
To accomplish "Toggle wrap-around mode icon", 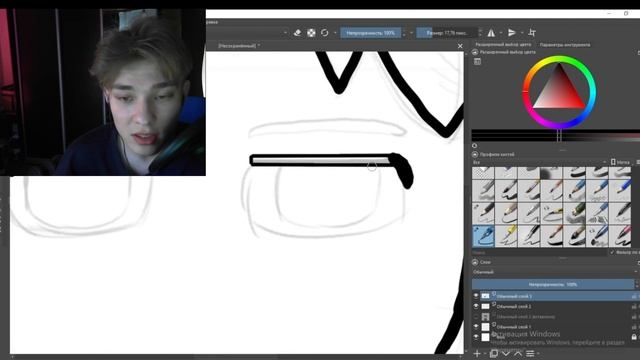I will 532,33.
